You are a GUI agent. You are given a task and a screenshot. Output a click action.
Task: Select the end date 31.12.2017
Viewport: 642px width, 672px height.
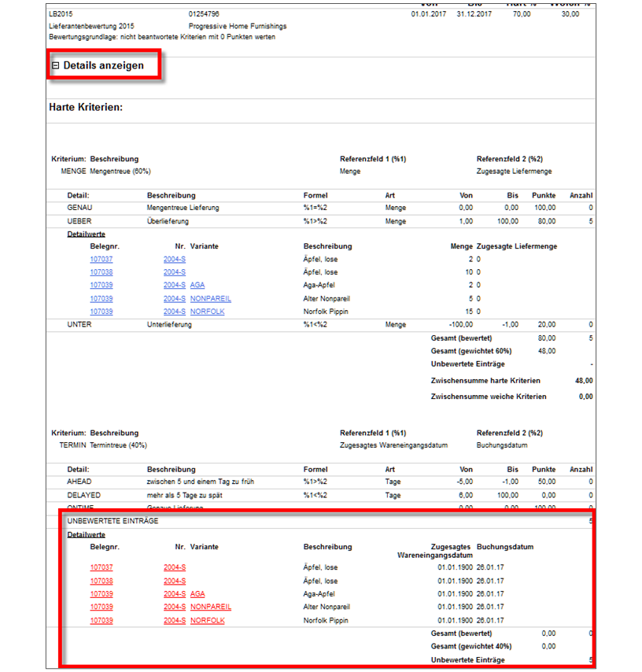point(474,14)
